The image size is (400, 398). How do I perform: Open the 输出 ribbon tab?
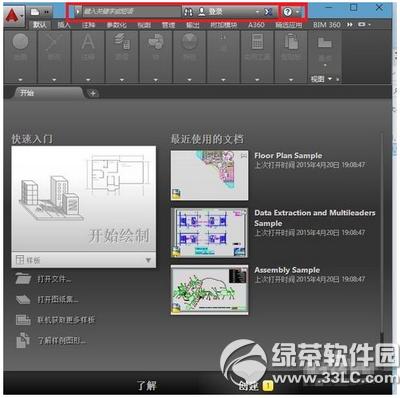193,25
